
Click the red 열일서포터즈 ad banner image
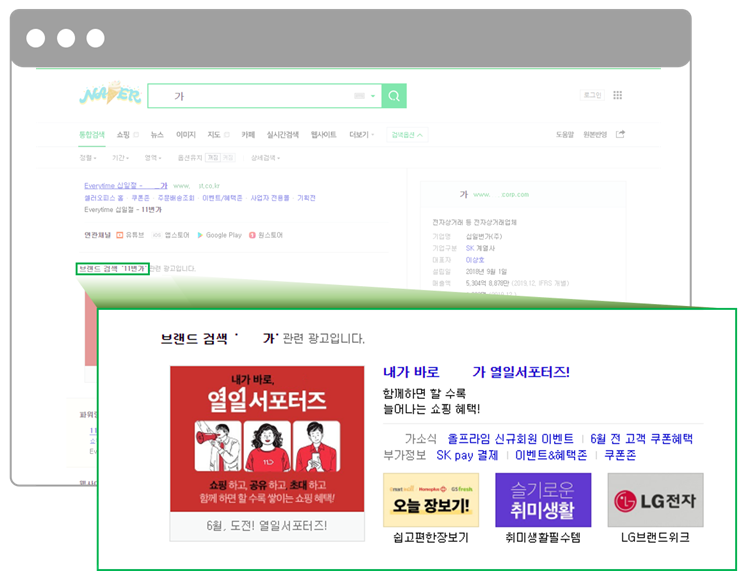click(267, 439)
